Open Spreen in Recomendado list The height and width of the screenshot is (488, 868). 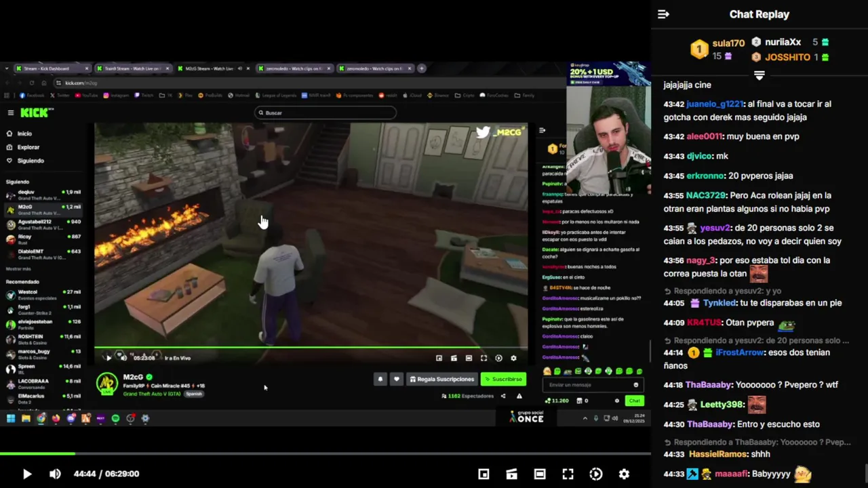click(44, 369)
